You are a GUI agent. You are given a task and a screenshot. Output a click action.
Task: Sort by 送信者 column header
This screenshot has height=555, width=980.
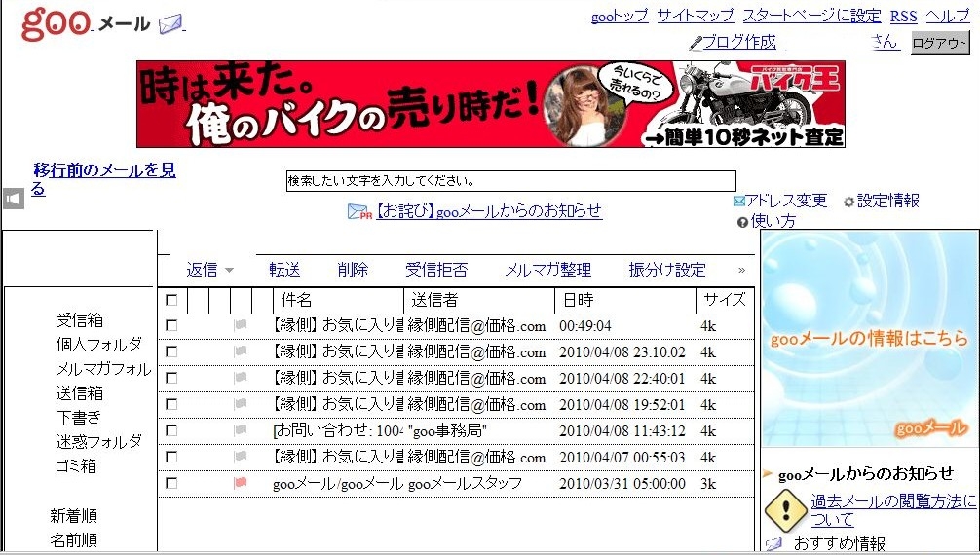point(434,300)
